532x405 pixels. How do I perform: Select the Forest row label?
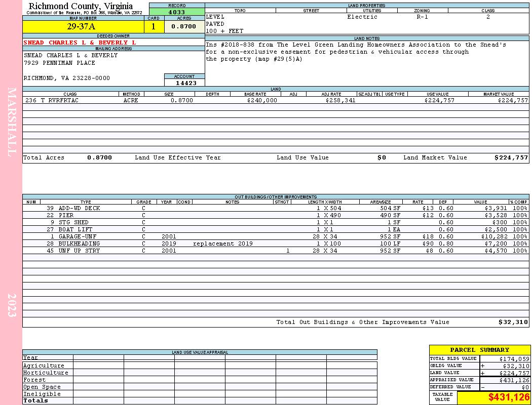point(34,380)
